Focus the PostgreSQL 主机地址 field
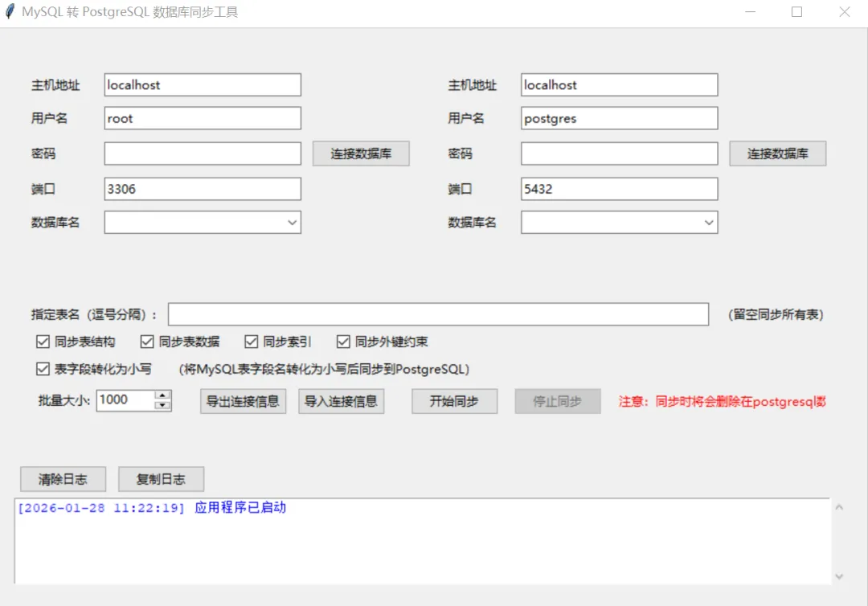868x606 pixels. (x=620, y=85)
